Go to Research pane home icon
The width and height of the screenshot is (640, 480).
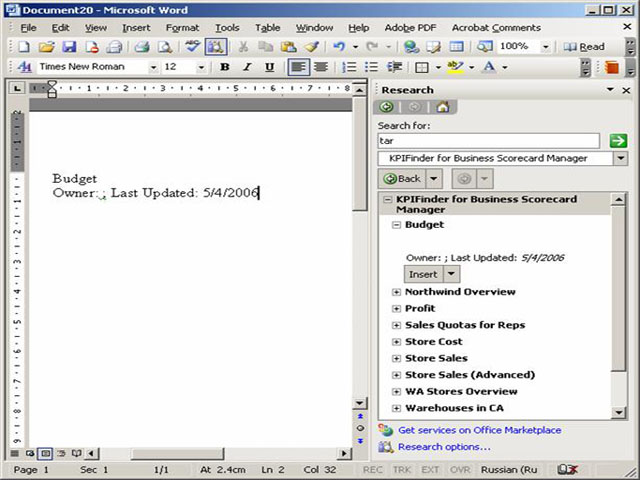[x=442, y=107]
